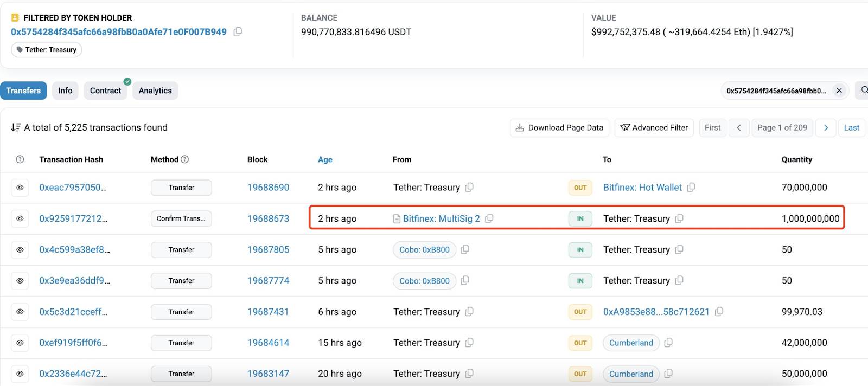View details for transaction 0x9259177212
Viewport: 868px width, 386px height.
click(x=20, y=218)
